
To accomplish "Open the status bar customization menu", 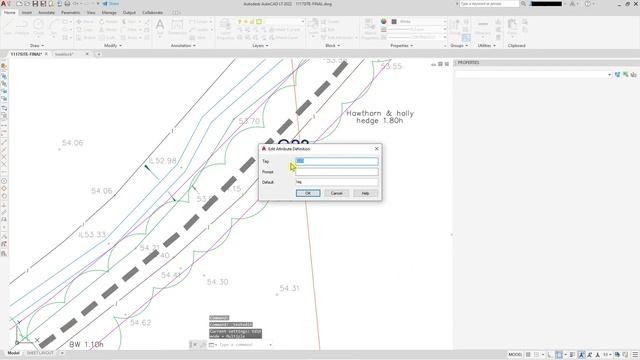I will pyautogui.click(x=635, y=355).
